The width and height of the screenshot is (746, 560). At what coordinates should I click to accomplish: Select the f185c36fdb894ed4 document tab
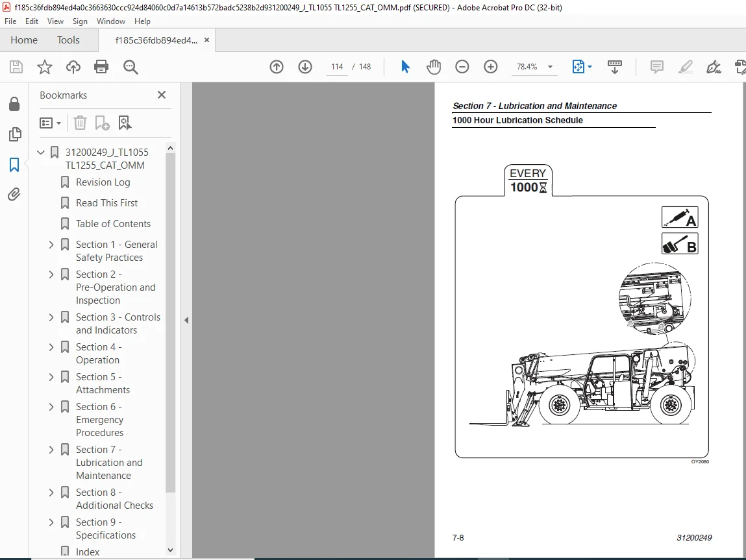coord(156,40)
